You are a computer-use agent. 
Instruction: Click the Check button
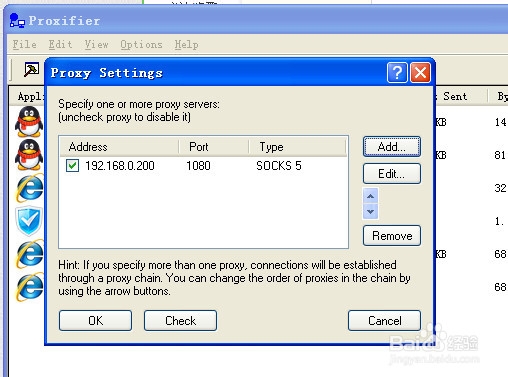[180, 321]
